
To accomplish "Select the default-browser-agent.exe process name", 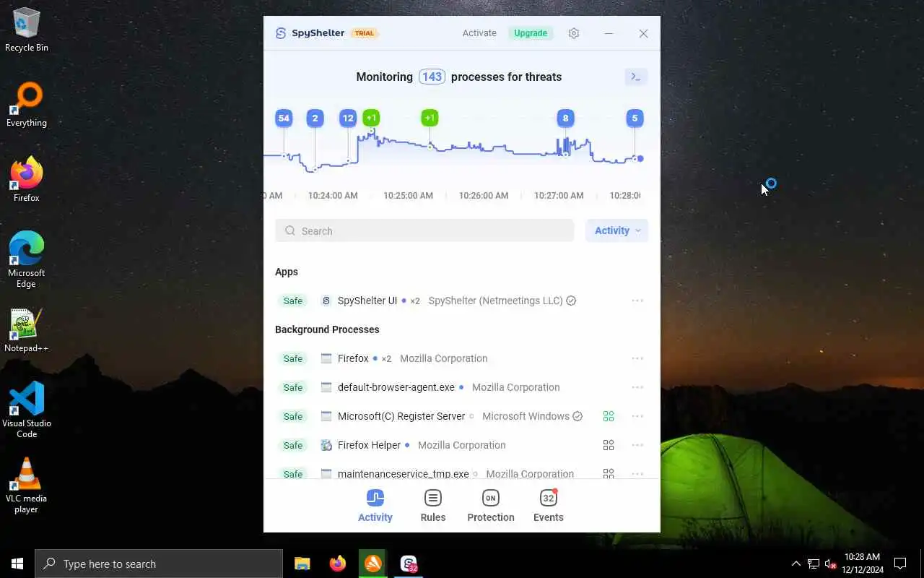I will [396, 387].
